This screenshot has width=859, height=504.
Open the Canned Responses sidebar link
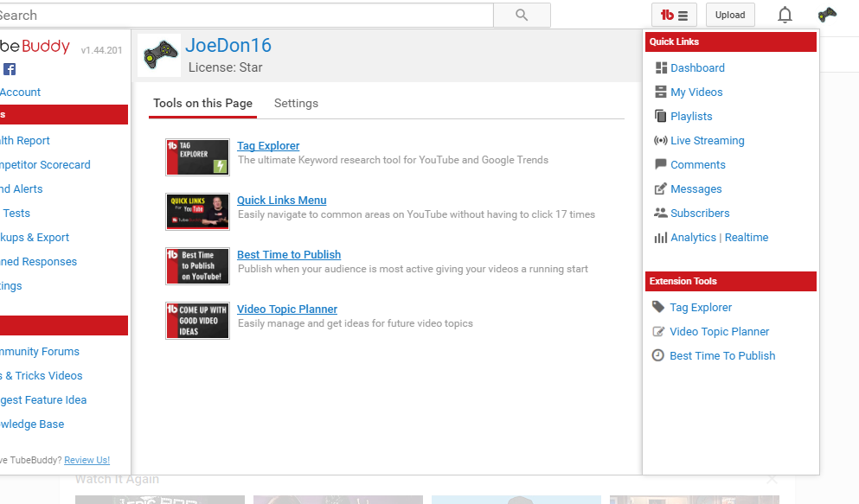[x=38, y=262]
